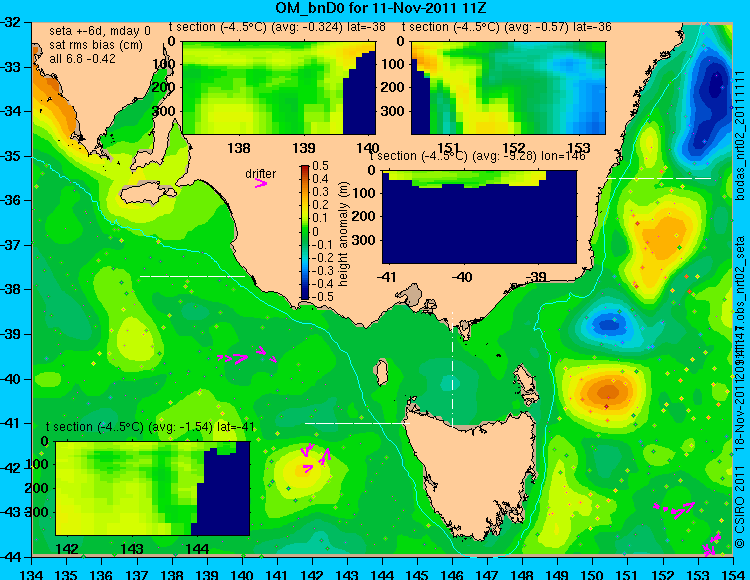Click the height anomaly color bar
The width and height of the screenshot is (750, 580).
tap(305, 232)
